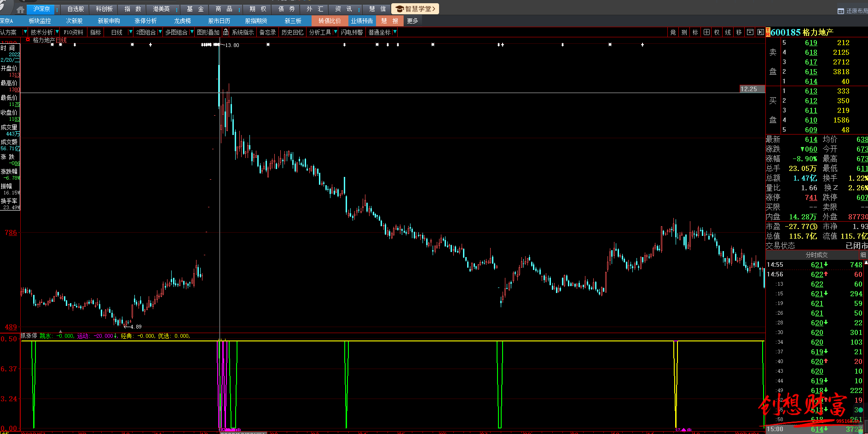Screen dimensions: 868x434
Task: Click the dotted separator after 商品 tab
Action: 239,9
